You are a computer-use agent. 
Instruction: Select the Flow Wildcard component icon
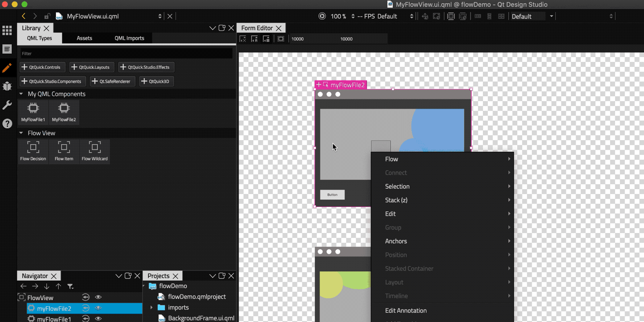click(x=95, y=147)
